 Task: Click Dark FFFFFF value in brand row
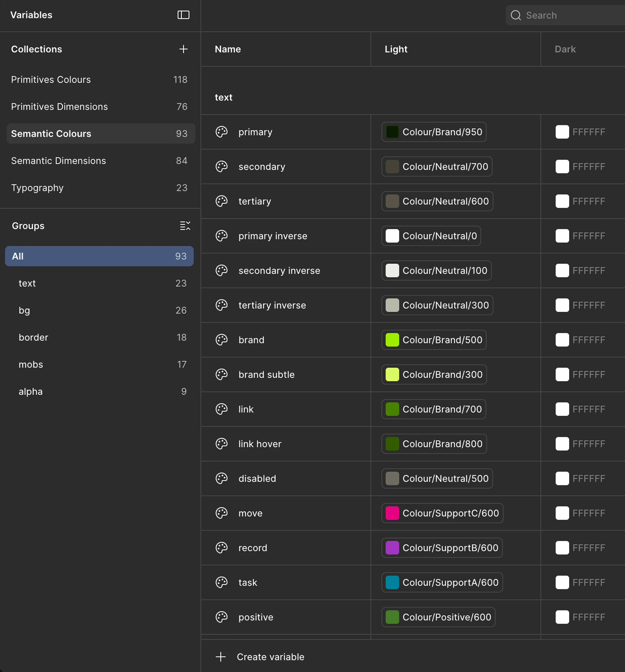coord(588,340)
